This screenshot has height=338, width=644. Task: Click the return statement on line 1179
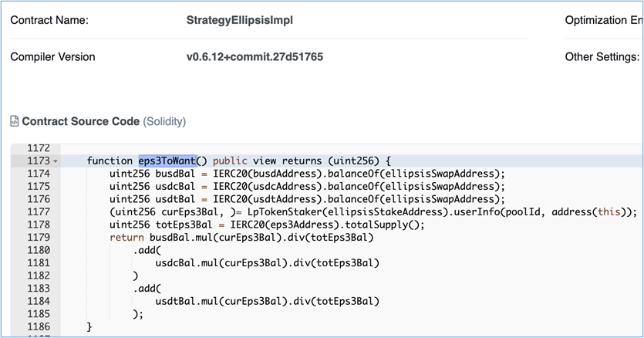click(x=126, y=238)
